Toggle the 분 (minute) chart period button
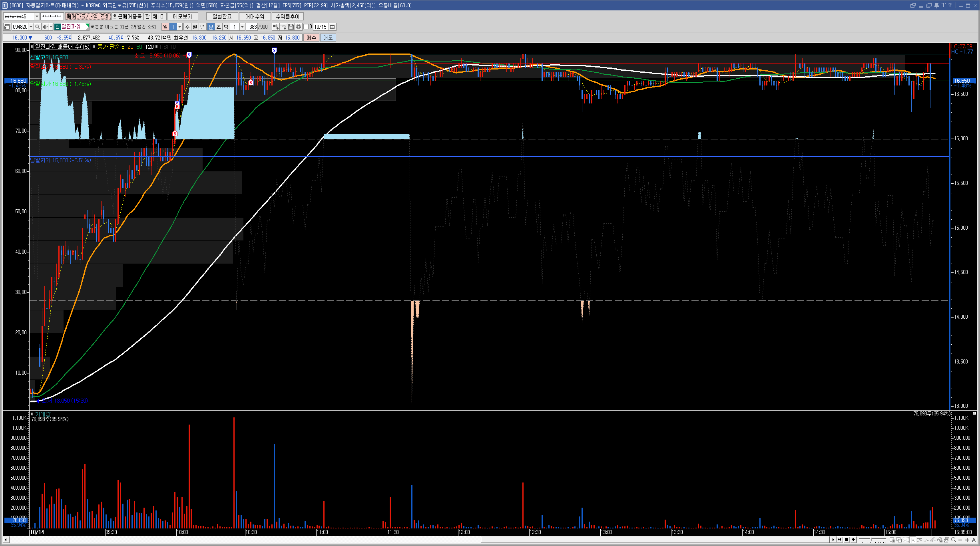 coord(211,27)
